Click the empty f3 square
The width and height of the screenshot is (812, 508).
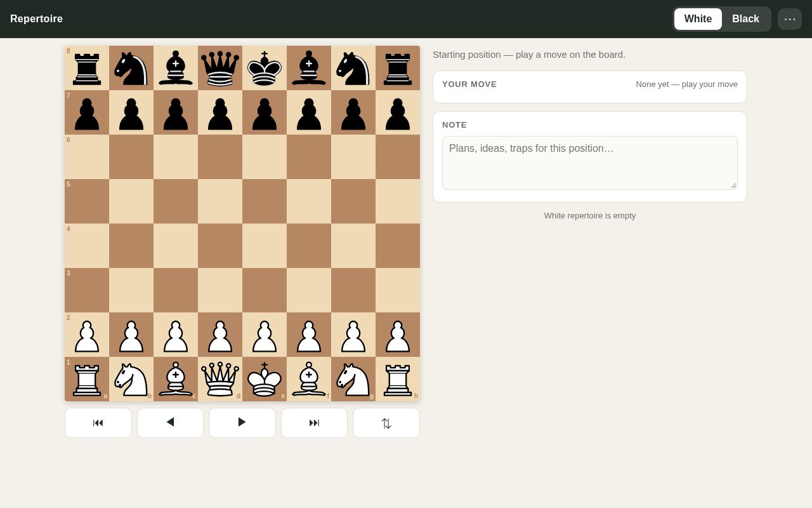(309, 290)
